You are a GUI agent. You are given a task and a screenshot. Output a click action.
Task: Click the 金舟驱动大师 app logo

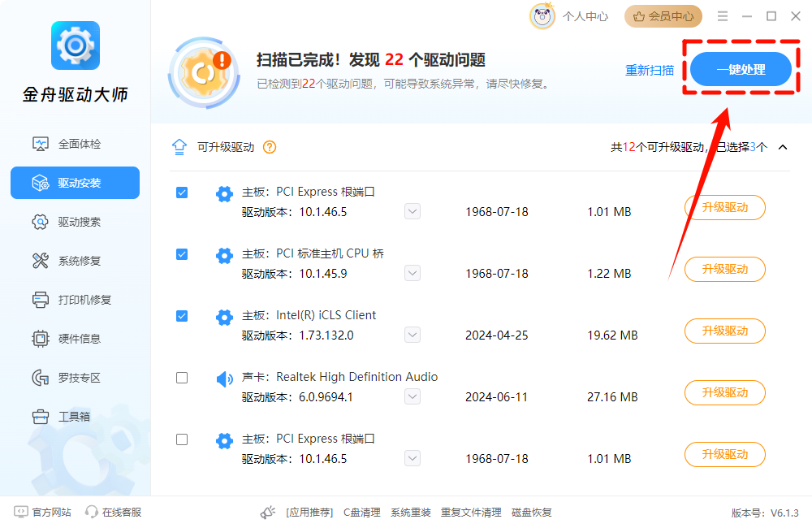[76, 45]
